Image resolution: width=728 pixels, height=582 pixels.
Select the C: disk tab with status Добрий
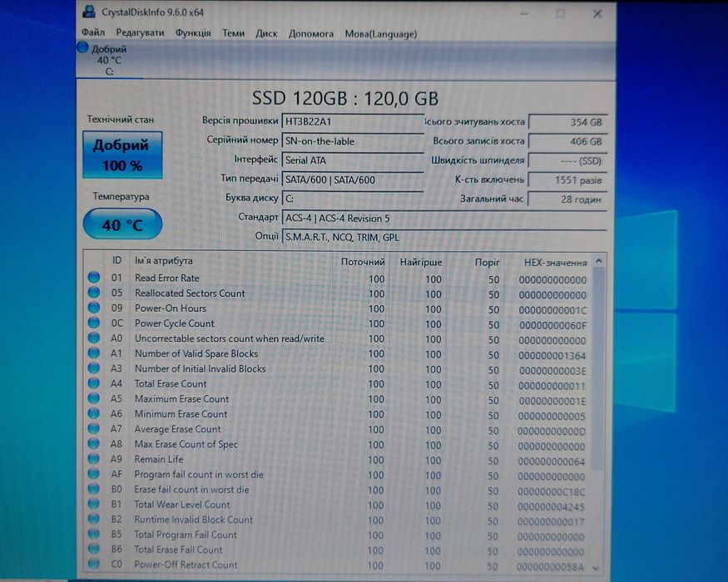coord(110,60)
